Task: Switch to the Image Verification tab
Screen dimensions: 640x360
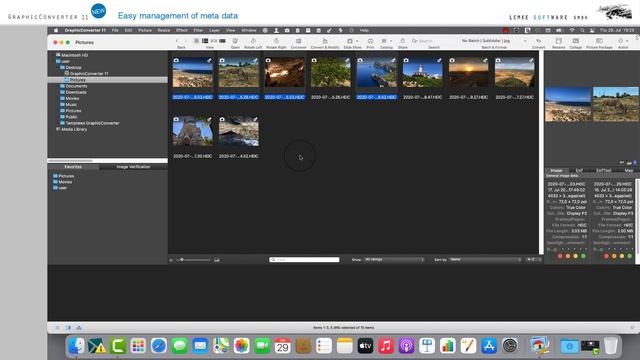Action: (133, 167)
